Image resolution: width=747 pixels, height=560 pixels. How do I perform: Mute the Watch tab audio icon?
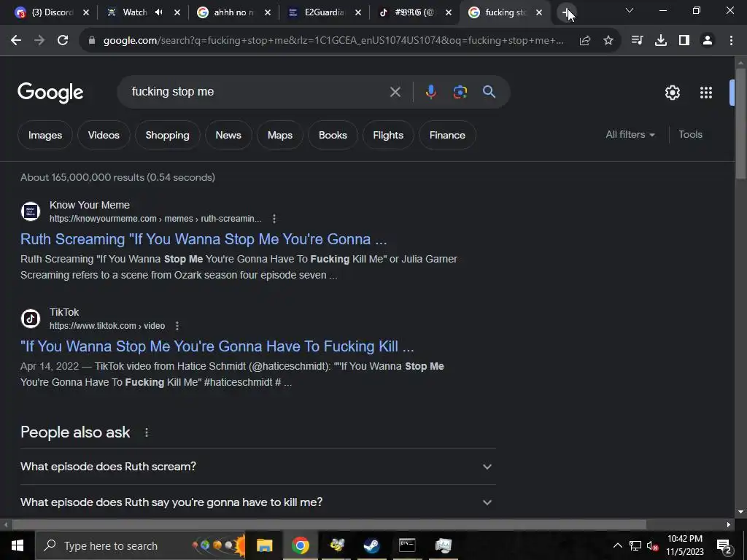point(158,12)
